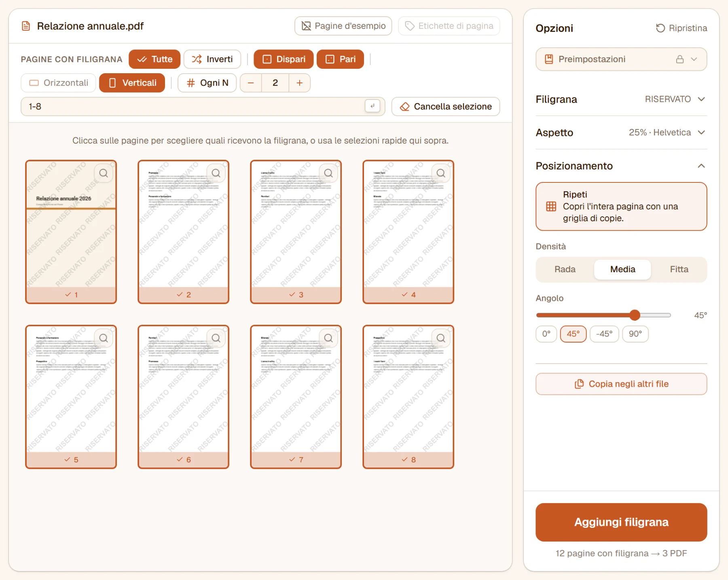Click Ripristina to reset options
Screen dimensions: 728x580
pos(681,28)
